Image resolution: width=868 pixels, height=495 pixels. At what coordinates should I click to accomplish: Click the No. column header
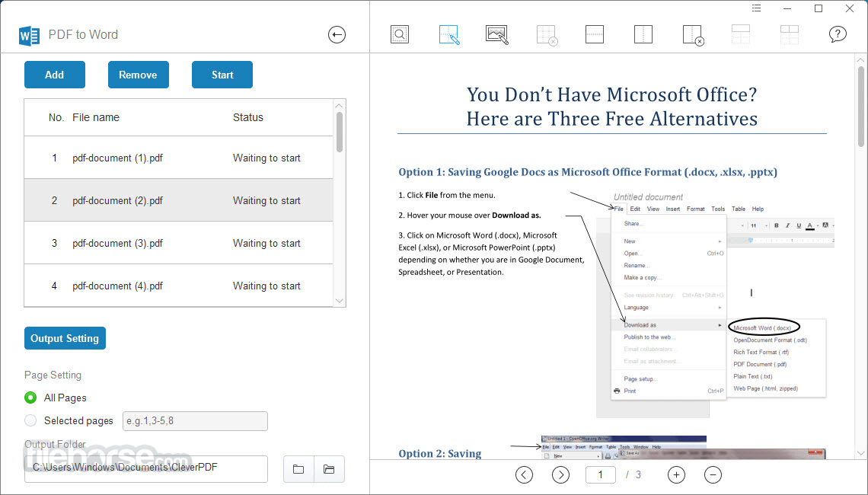click(56, 117)
